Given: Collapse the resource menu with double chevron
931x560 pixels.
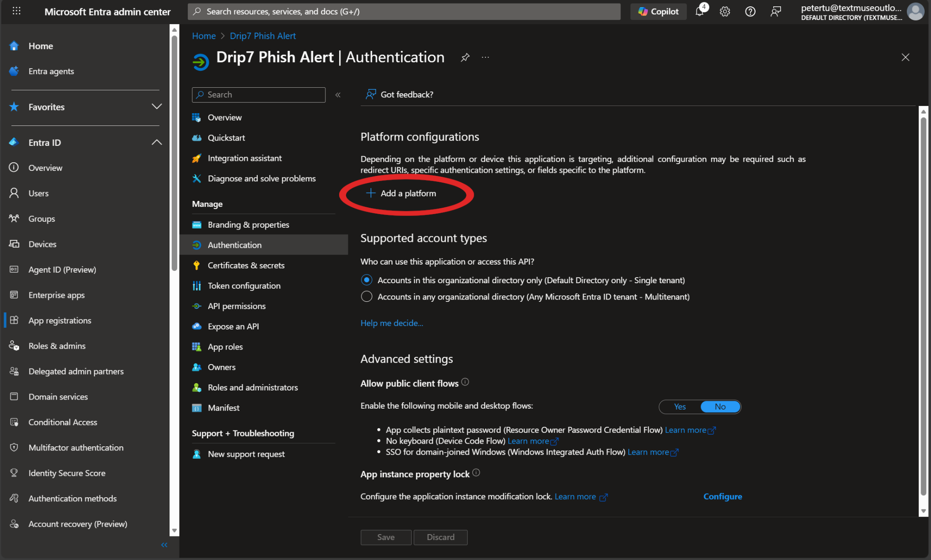Looking at the screenshot, I should [x=338, y=95].
